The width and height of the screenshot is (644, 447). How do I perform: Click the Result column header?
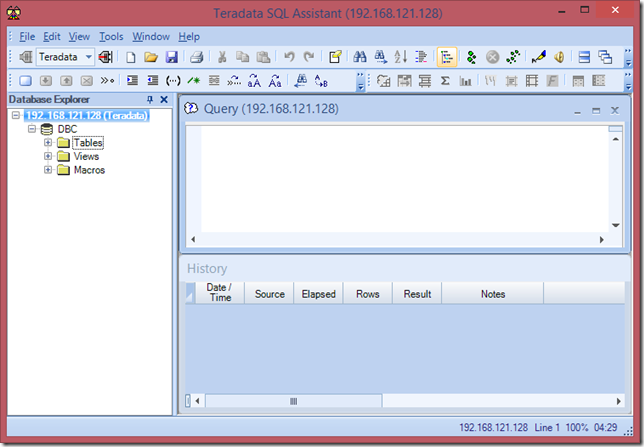click(x=417, y=293)
